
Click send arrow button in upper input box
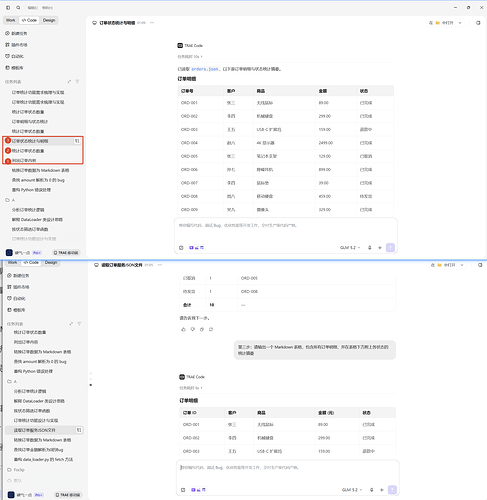pos(390,247)
